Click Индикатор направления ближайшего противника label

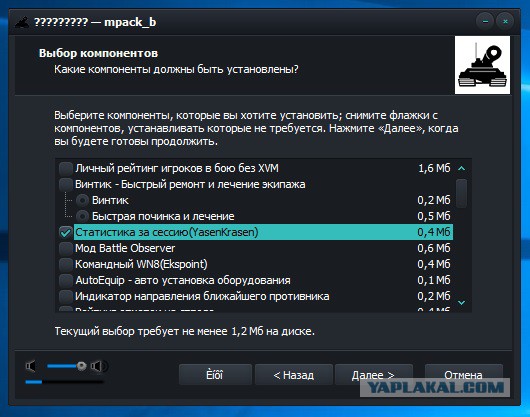[202, 296]
